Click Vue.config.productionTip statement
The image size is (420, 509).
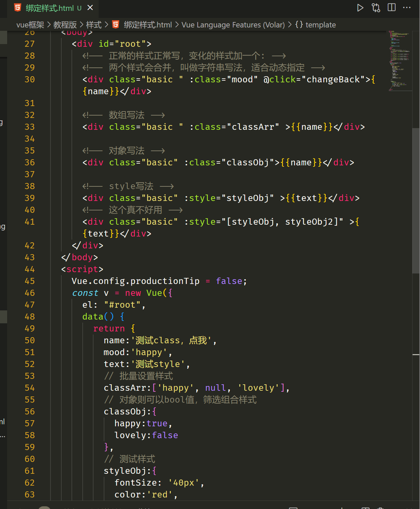point(159,281)
